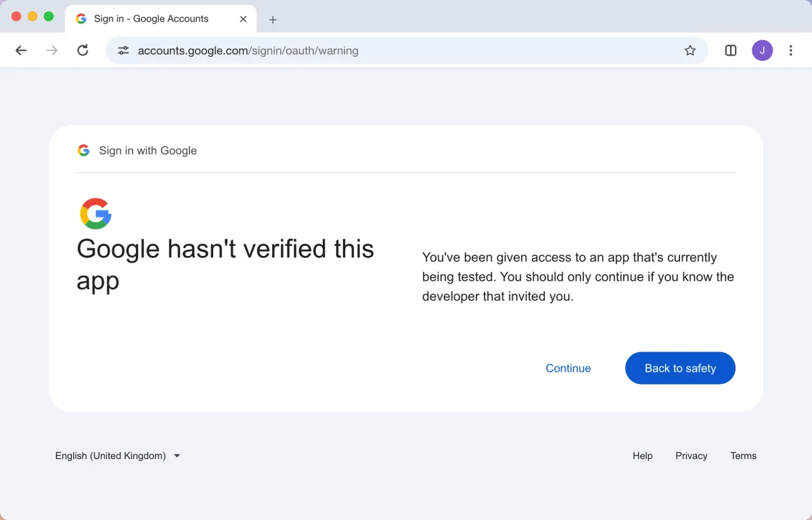This screenshot has height=520, width=812.
Task: Go back using the browser back arrow
Action: [x=21, y=50]
